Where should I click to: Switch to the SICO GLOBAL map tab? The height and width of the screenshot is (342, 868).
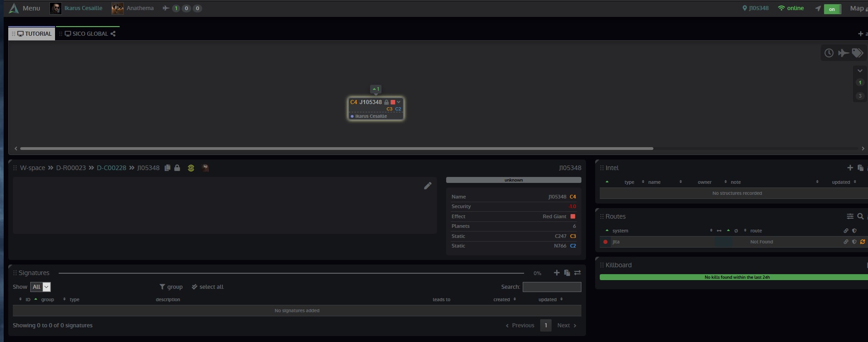click(x=89, y=33)
